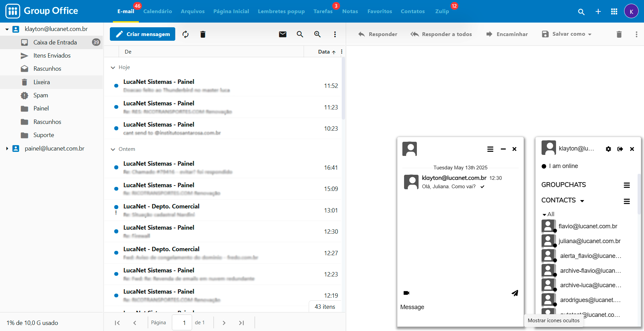Switch to the Calendário tab
644x331 pixels.
(x=157, y=11)
